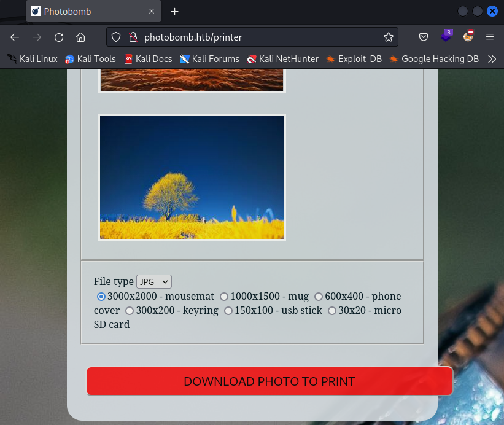Click the browser back arrow button
The width and height of the screenshot is (504, 425).
(x=15, y=37)
